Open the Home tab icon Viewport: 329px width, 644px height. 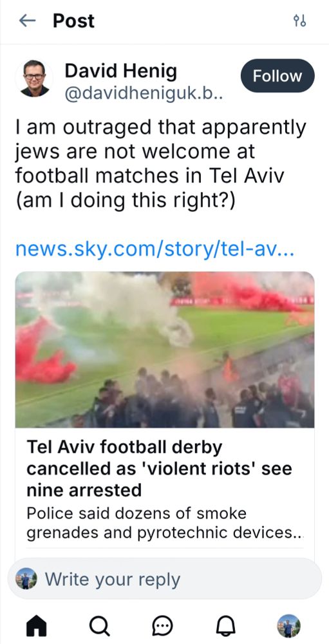[37, 627]
